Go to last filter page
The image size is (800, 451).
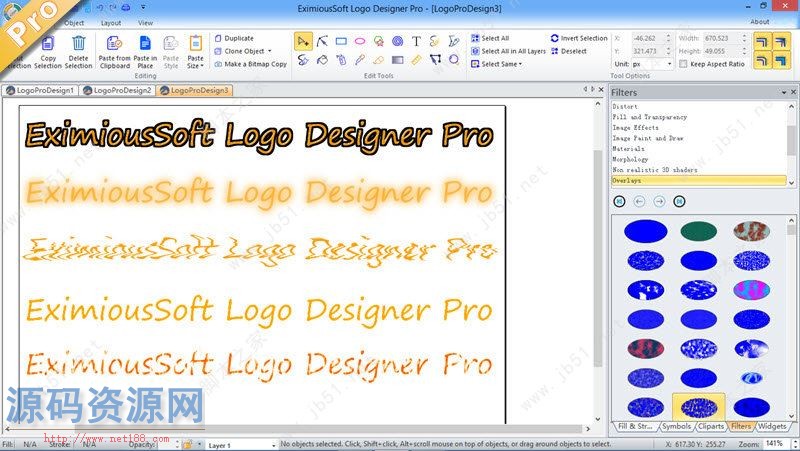point(679,202)
